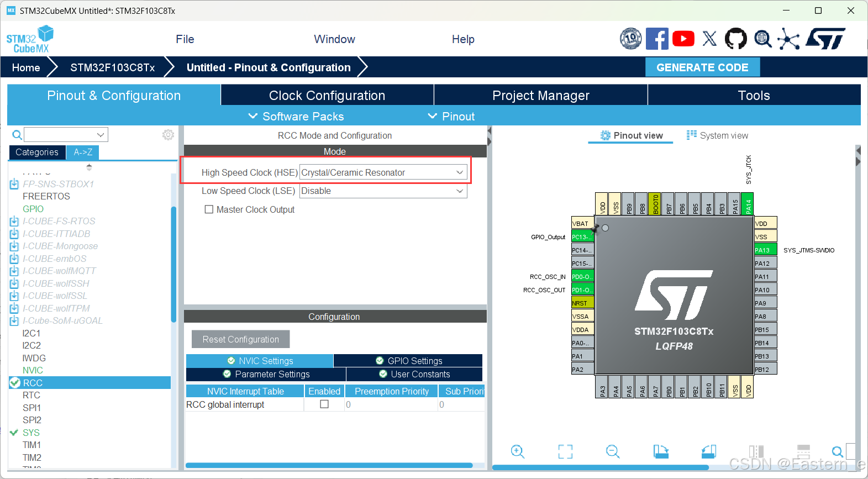Click the search magnifier in categories panel
868x479 pixels.
[x=17, y=135]
